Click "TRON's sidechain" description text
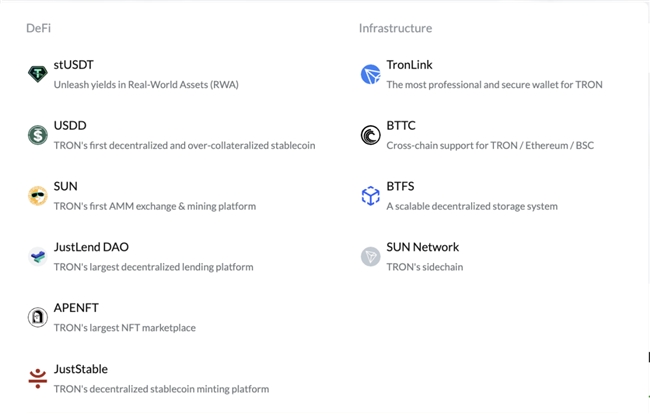Viewport: 650px width, 414px height. 425,267
